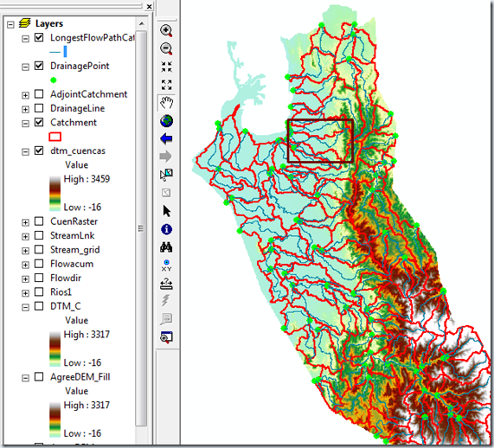Open the Find binoculars tool
The image size is (494, 448).
coord(166,247)
